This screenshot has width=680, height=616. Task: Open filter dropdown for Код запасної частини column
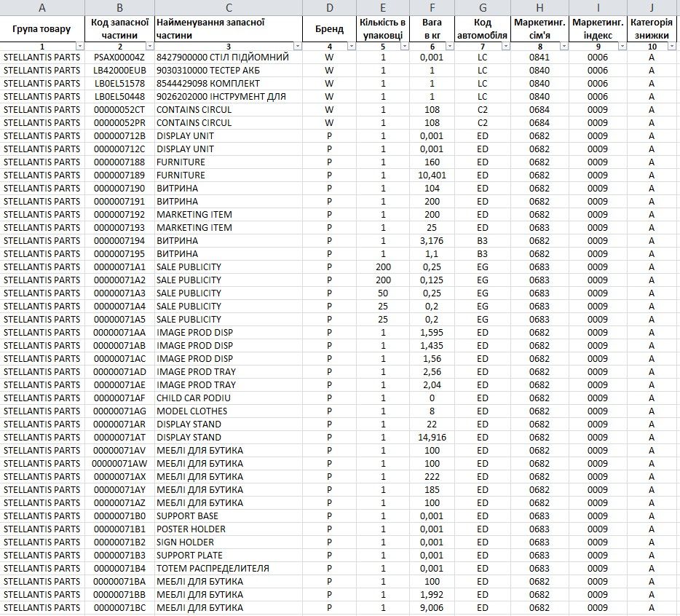coord(149,47)
